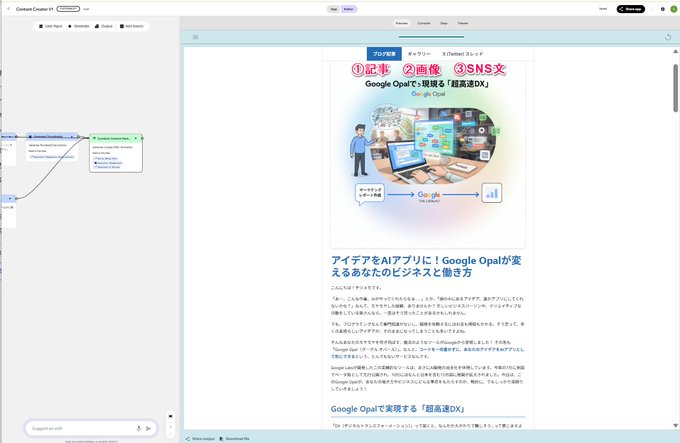Click the Share app button
Image resolution: width=680 pixels, height=443 pixels.
point(631,9)
